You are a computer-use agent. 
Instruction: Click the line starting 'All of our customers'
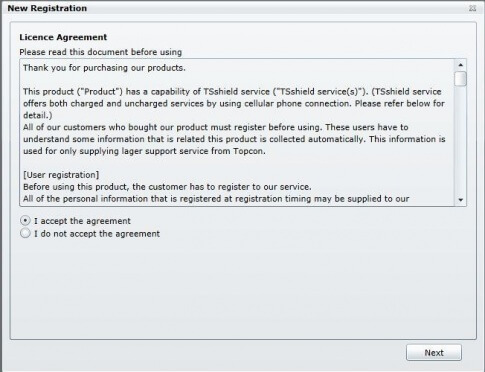click(216, 127)
